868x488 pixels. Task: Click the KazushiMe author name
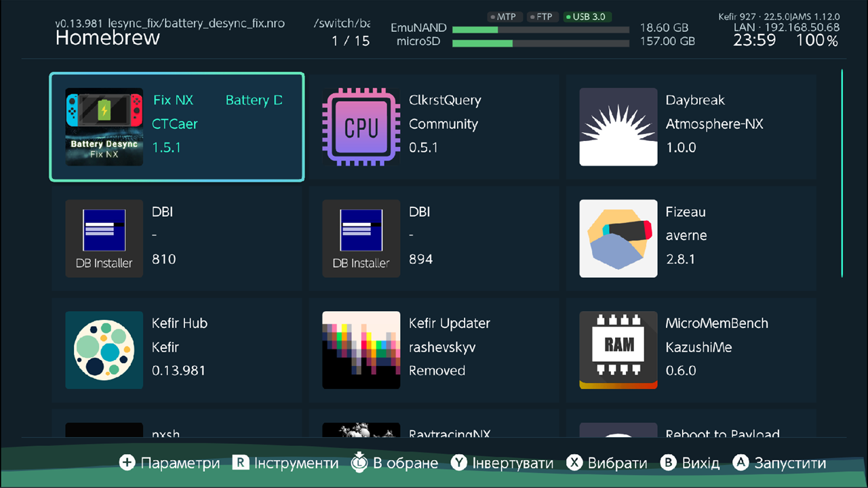[699, 347]
